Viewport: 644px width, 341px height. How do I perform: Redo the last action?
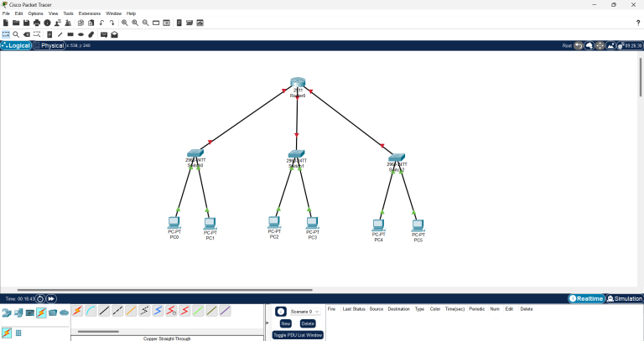(x=112, y=23)
